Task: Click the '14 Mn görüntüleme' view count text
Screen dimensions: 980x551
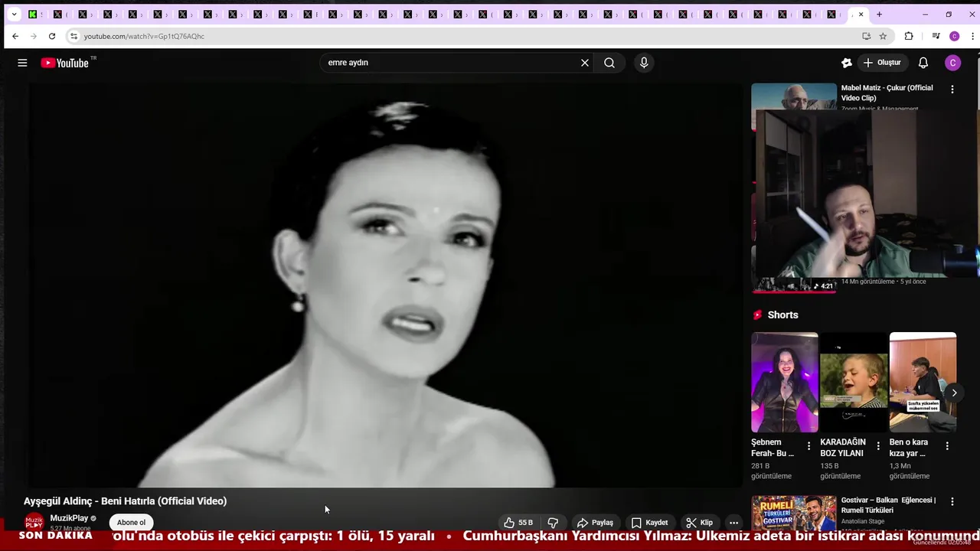Action: pos(867,282)
